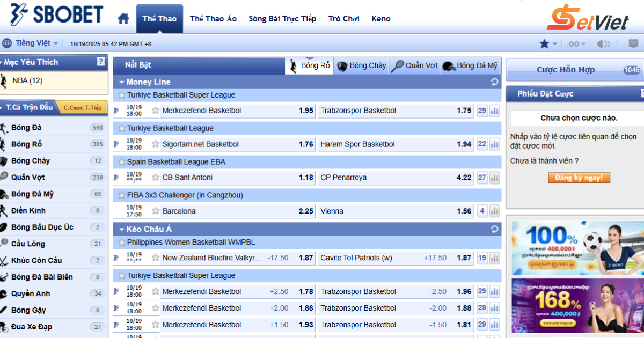Favorite the Merkezefendi Basketbol Money Line match
The height and width of the screenshot is (338, 644).
pyautogui.click(x=156, y=111)
